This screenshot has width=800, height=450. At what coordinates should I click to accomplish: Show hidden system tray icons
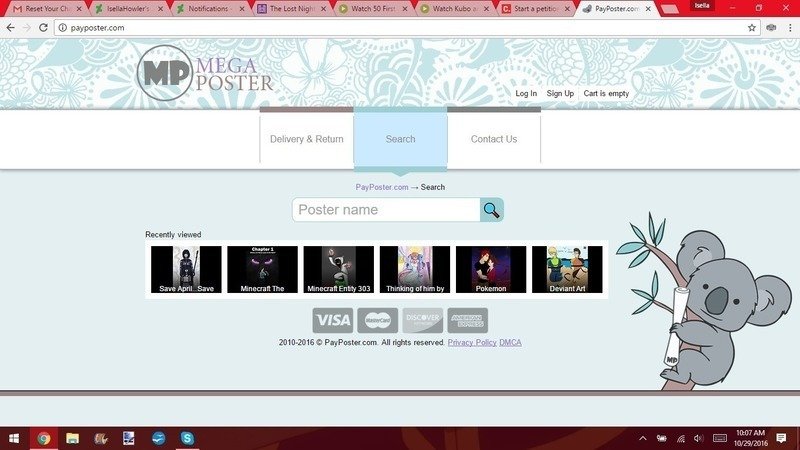click(x=642, y=438)
